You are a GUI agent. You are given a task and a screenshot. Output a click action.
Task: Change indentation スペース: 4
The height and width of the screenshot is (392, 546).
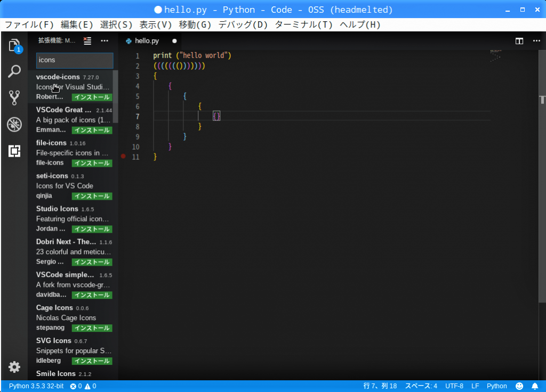421,386
